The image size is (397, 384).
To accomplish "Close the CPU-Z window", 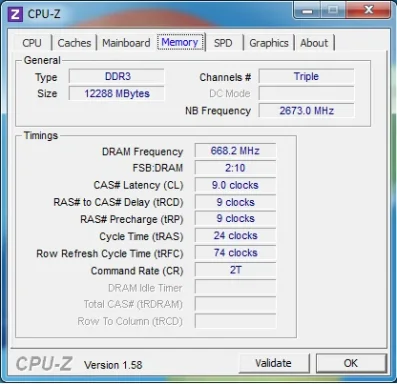I will (368, 10).
